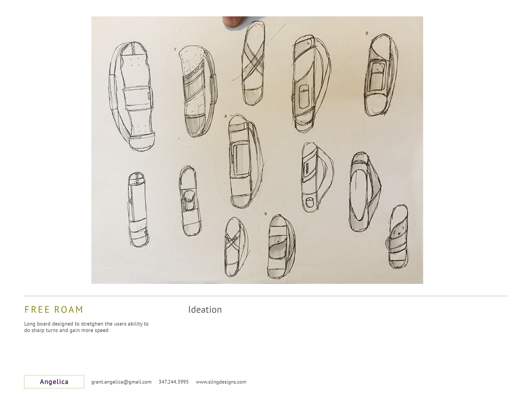Click the bottom-center sketch with wave-shaped panel
Viewport: 532px width, 411px height.
(281, 246)
